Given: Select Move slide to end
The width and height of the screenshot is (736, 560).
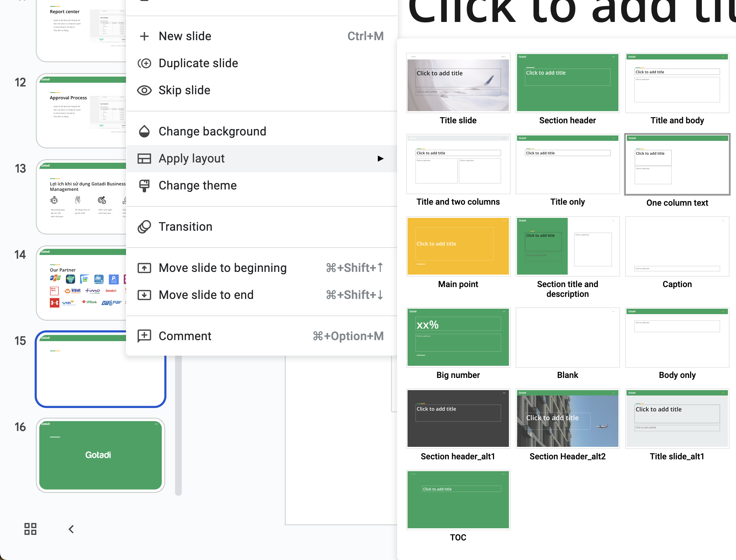Looking at the screenshot, I should point(206,295).
